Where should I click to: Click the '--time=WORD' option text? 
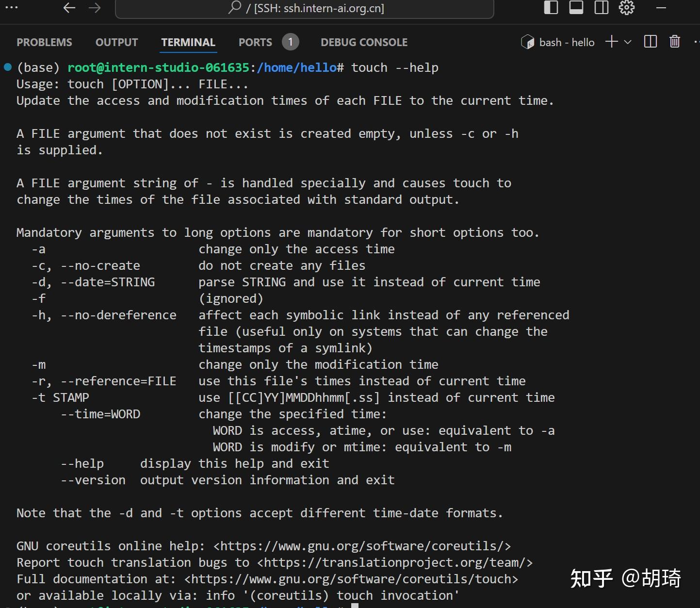coord(100,414)
